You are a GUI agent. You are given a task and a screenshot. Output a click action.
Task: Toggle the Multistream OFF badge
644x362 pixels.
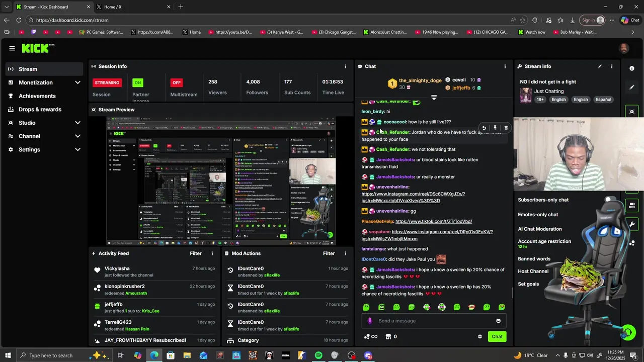coord(176,82)
